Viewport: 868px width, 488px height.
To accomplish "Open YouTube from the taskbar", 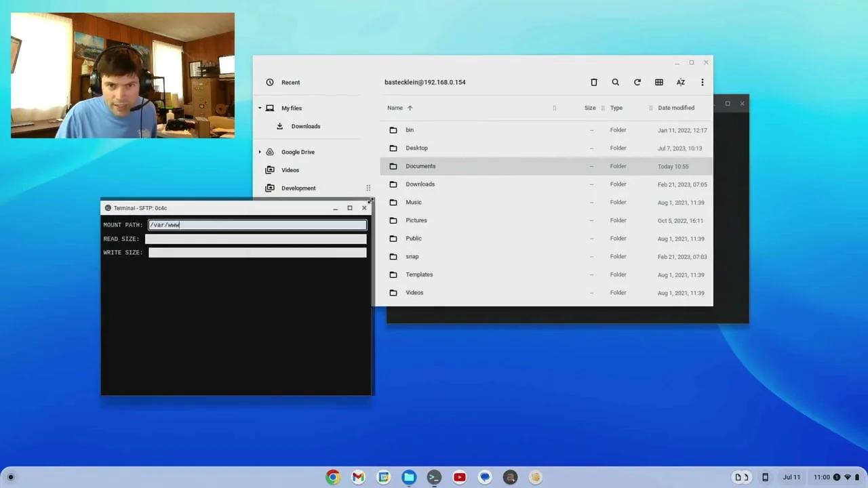I will tap(459, 477).
